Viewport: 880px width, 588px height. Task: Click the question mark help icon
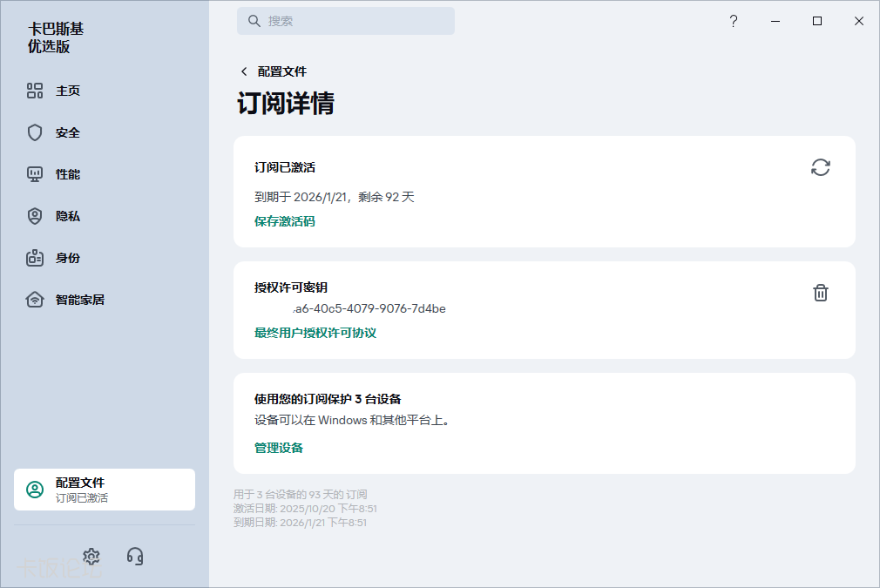pyautogui.click(x=734, y=22)
